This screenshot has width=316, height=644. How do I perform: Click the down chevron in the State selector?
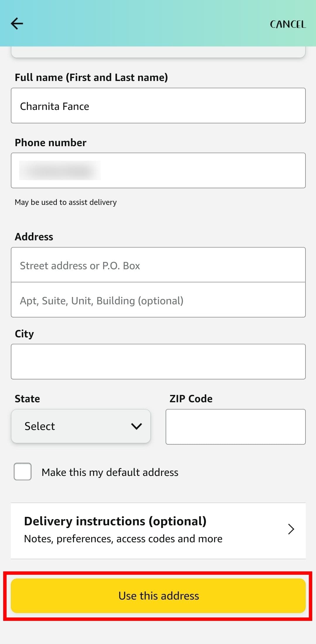click(x=137, y=426)
